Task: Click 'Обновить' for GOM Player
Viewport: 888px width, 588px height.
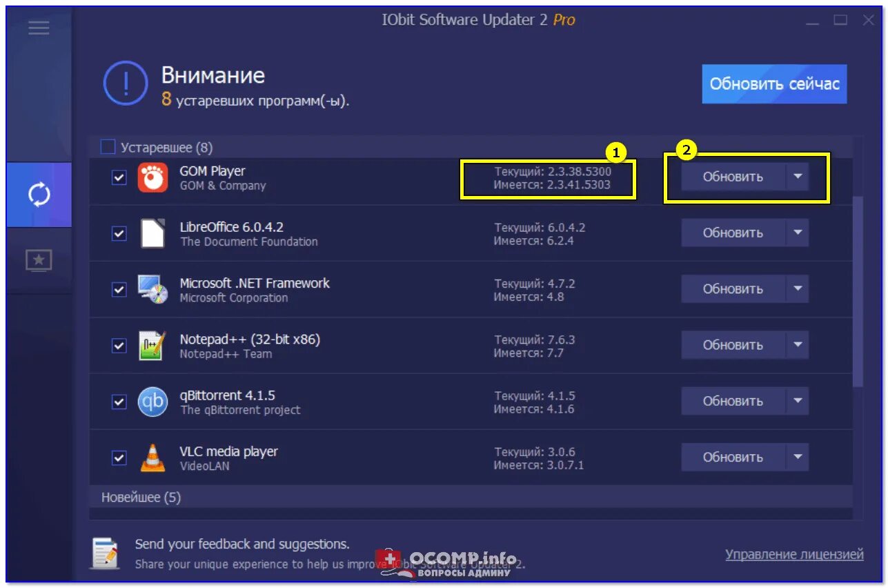Action: coord(733,177)
